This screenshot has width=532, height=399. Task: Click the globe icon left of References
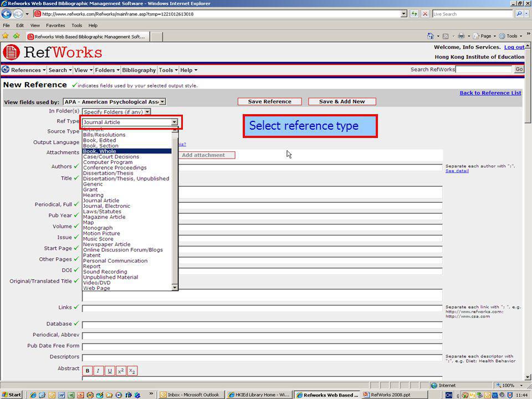pyautogui.click(x=6, y=70)
